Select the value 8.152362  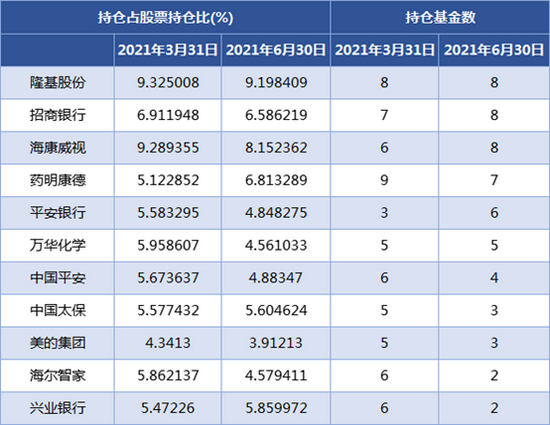[x=276, y=148]
